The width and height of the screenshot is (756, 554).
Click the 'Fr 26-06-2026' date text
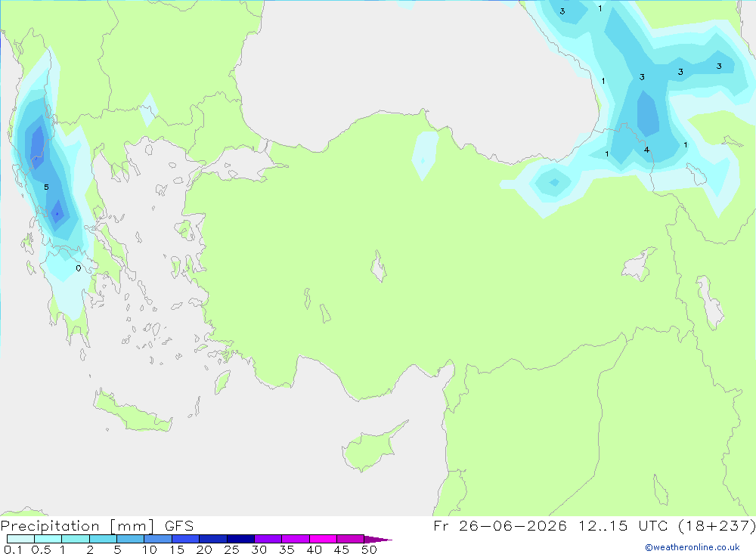500,526
